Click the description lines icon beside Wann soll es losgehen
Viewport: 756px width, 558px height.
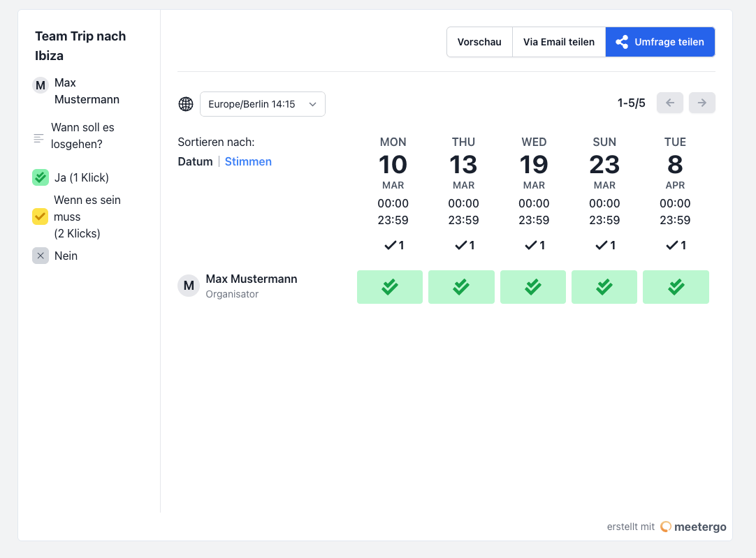click(38, 138)
